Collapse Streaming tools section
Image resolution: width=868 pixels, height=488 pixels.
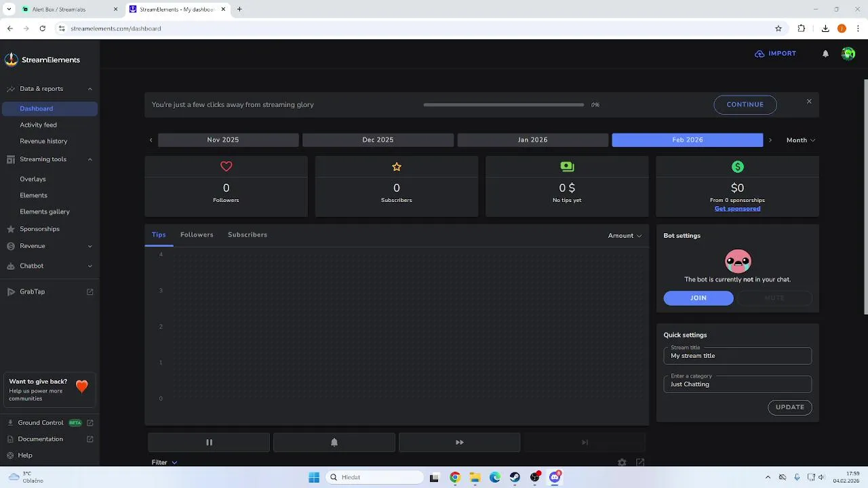pyautogui.click(x=50, y=159)
